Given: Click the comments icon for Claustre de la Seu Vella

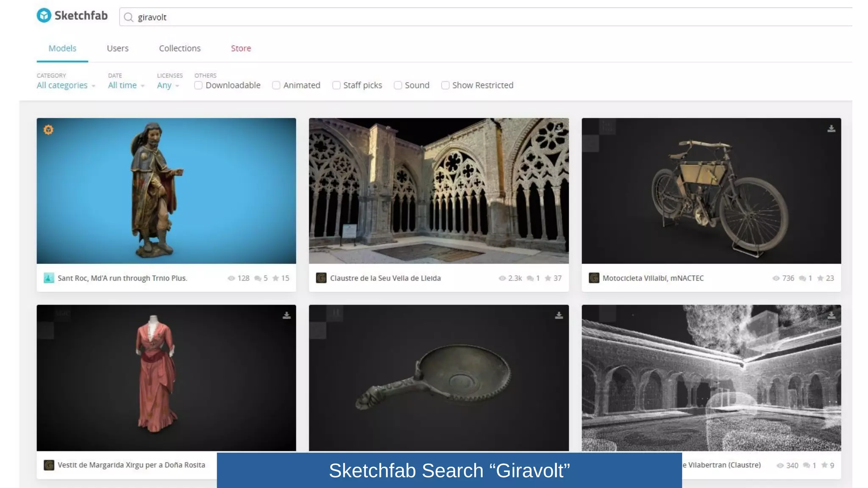Looking at the screenshot, I should pos(530,278).
